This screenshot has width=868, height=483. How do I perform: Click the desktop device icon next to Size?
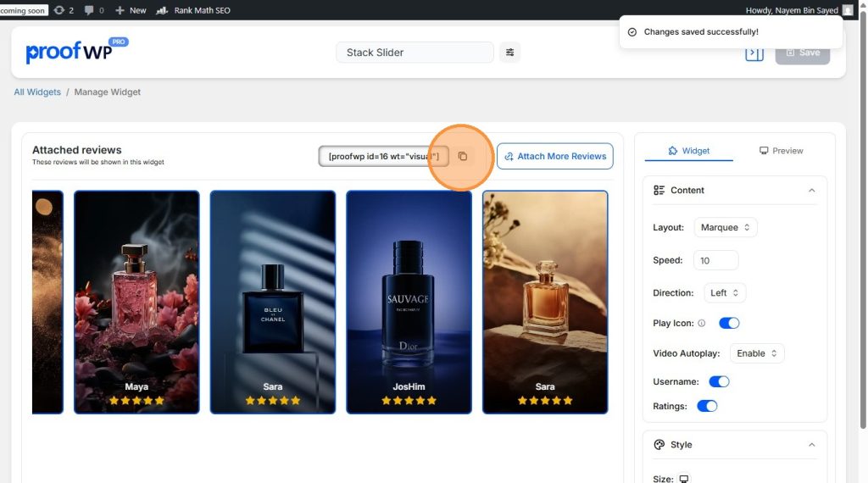(684, 479)
